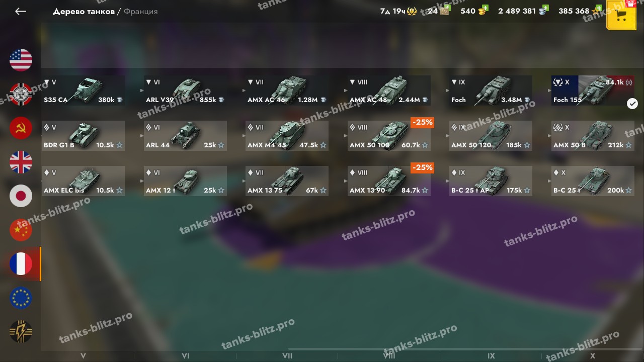Image resolution: width=644 pixels, height=362 pixels.
Task: Choose the USSR hammer-and-sickle nation icon
Action: (x=21, y=128)
